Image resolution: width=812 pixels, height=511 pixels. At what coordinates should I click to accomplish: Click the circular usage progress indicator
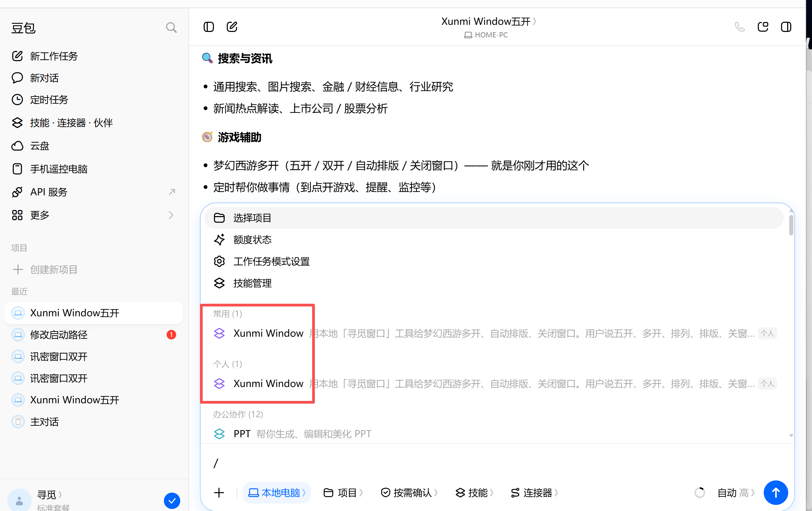pyautogui.click(x=699, y=493)
